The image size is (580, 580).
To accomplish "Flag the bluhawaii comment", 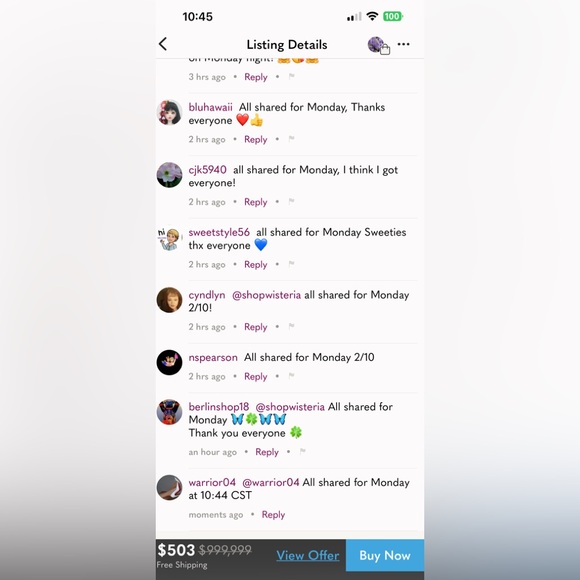I will coord(291,139).
